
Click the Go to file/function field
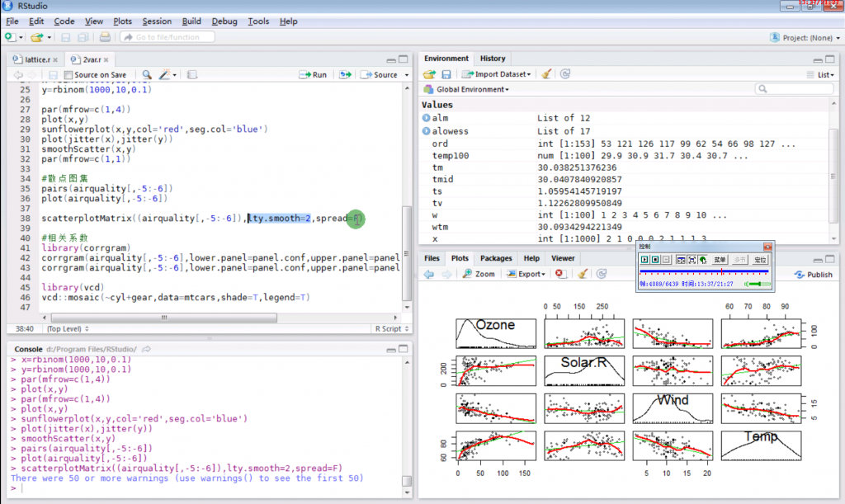point(167,37)
